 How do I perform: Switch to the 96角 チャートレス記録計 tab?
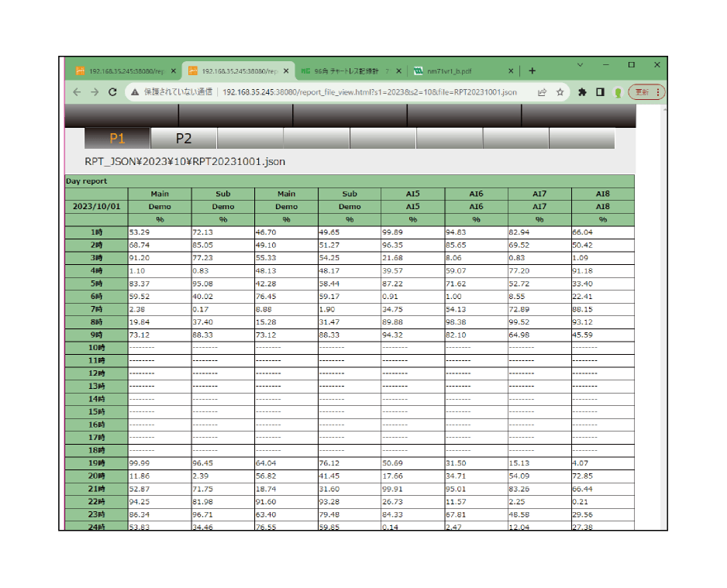click(346, 70)
